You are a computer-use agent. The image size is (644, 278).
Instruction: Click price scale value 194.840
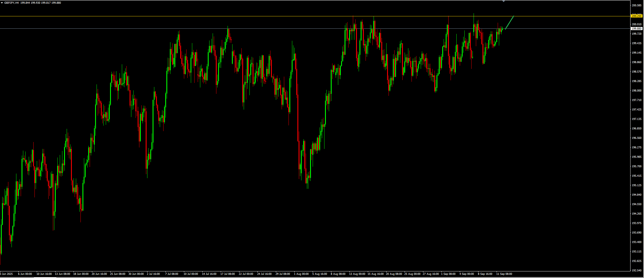tap(637, 195)
